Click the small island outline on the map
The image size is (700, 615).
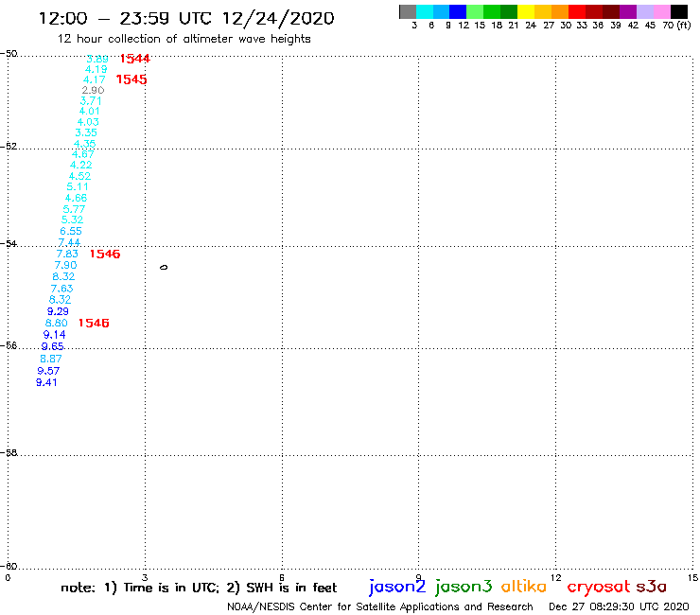(x=164, y=267)
